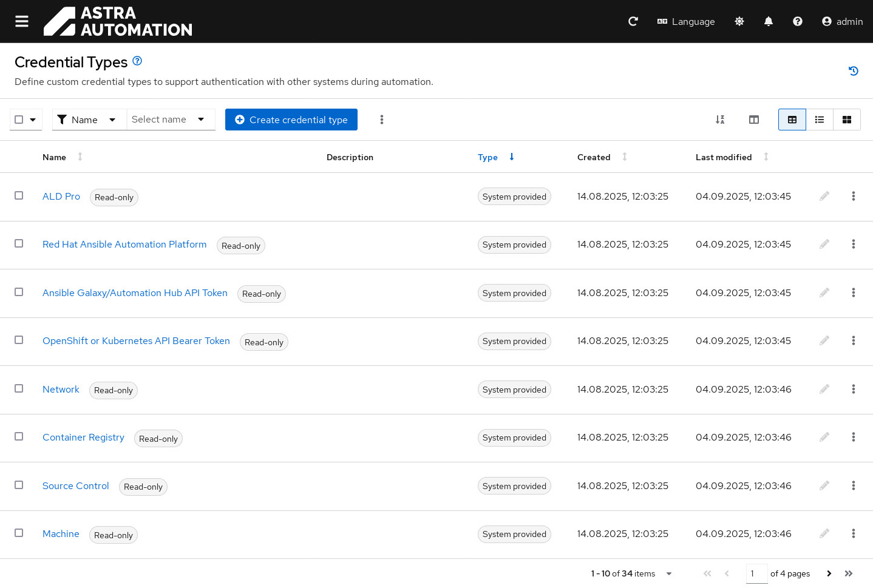The height and width of the screenshot is (588, 873).
Task: Expand the Name filter type dropdown
Action: click(x=89, y=120)
